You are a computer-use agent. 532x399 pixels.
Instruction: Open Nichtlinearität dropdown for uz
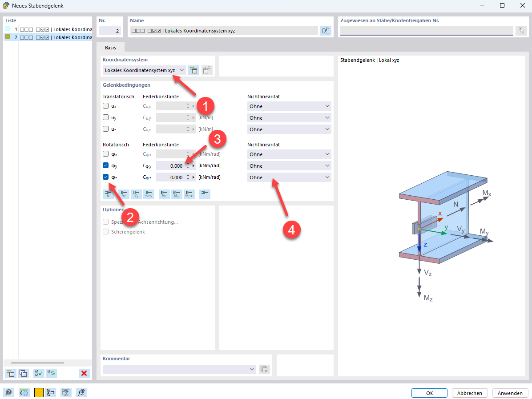coord(289,129)
